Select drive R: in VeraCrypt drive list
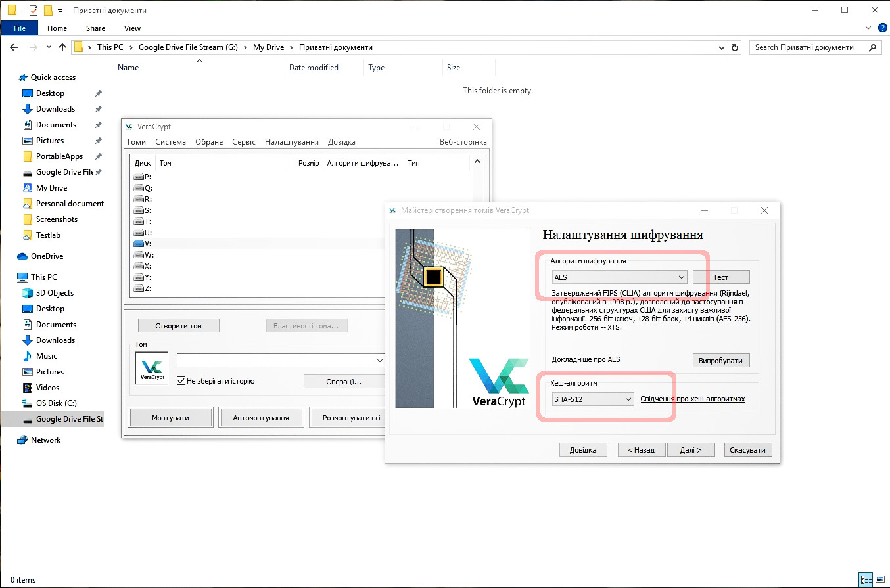The image size is (890, 588). tap(143, 199)
